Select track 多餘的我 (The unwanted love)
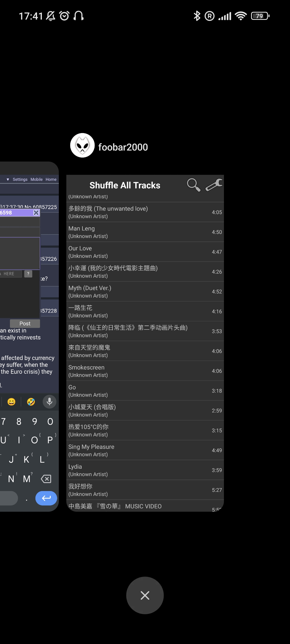The width and height of the screenshot is (290, 644). point(145,212)
